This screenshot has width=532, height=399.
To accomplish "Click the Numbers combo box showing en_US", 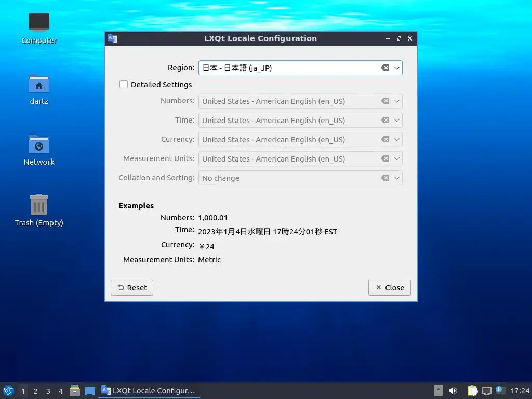I will pyautogui.click(x=300, y=101).
